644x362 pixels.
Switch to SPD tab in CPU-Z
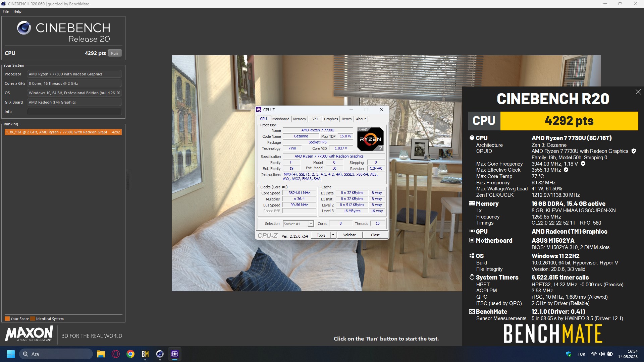315,119
